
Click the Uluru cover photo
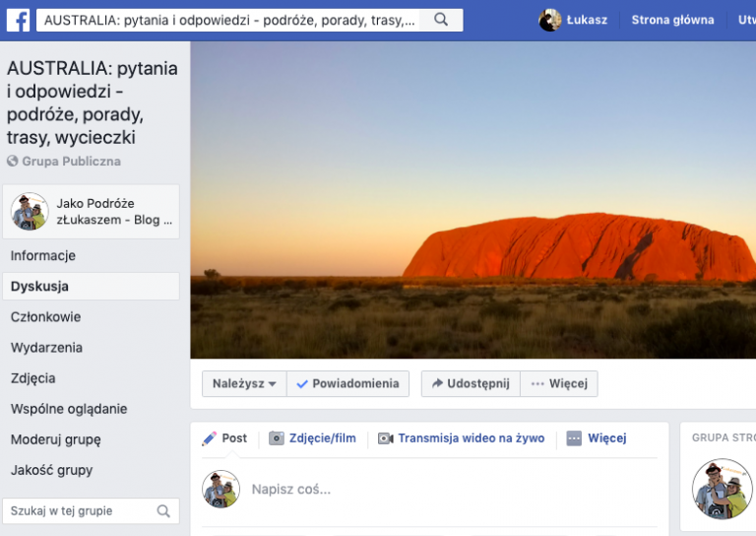pyautogui.click(x=472, y=200)
